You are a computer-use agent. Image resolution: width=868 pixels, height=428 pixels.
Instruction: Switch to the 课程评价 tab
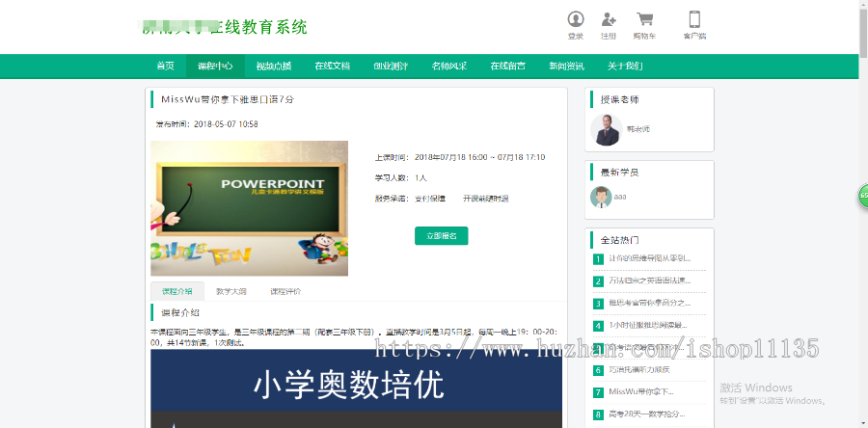coord(285,291)
